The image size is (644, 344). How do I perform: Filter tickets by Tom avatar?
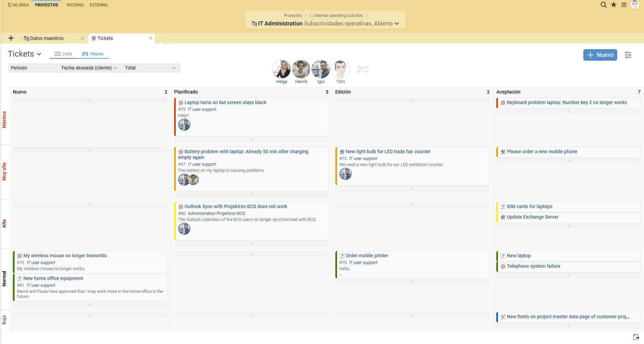(x=340, y=69)
